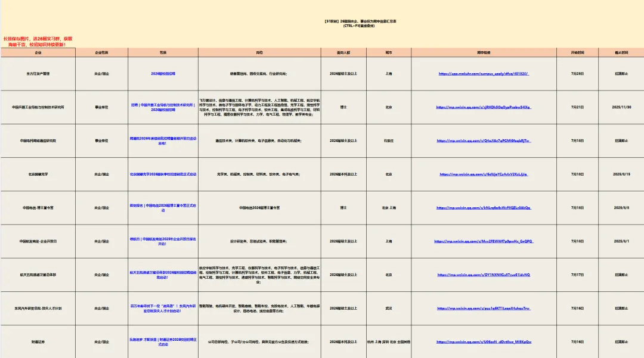Viewport: 644px width, 358px height.
Task: Open the weixin link in the 武汉 row
Action: (484, 309)
